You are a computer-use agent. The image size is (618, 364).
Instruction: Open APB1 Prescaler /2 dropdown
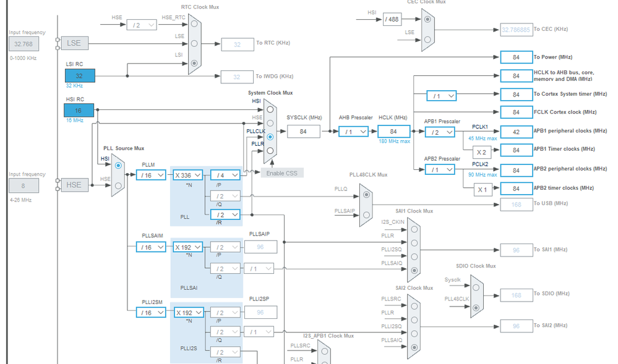[x=440, y=132]
